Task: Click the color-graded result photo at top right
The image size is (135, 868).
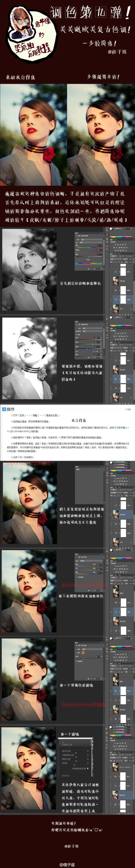Action: click(101, 135)
